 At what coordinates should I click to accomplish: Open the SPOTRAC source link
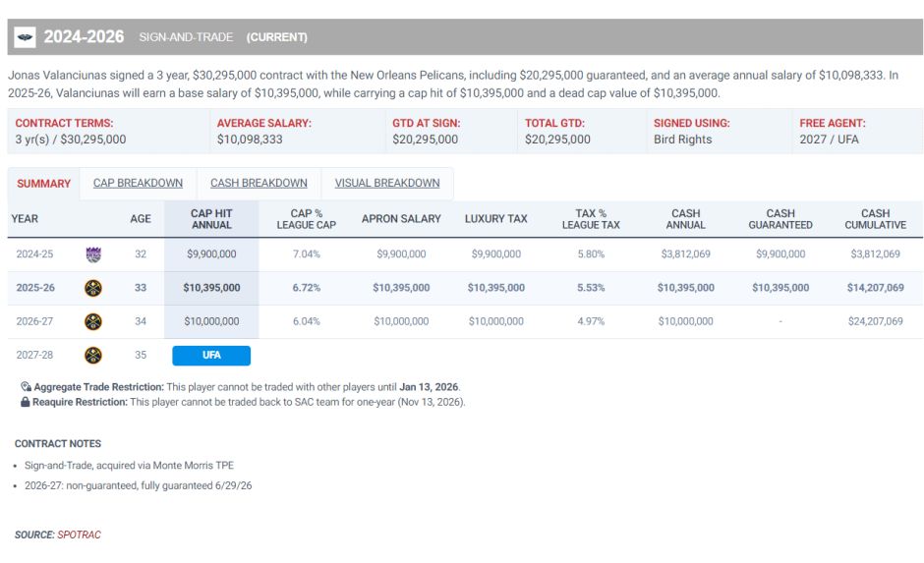click(79, 535)
